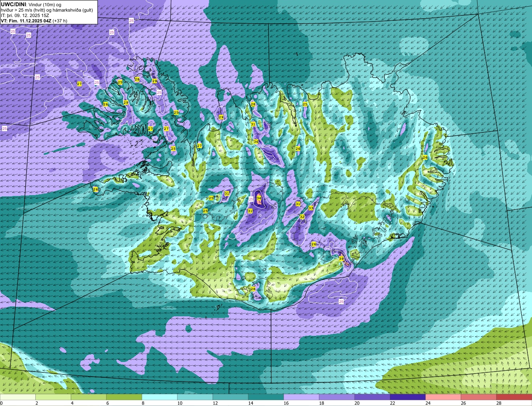
Task: Click the legend scale value '24'
Action: 428,403
